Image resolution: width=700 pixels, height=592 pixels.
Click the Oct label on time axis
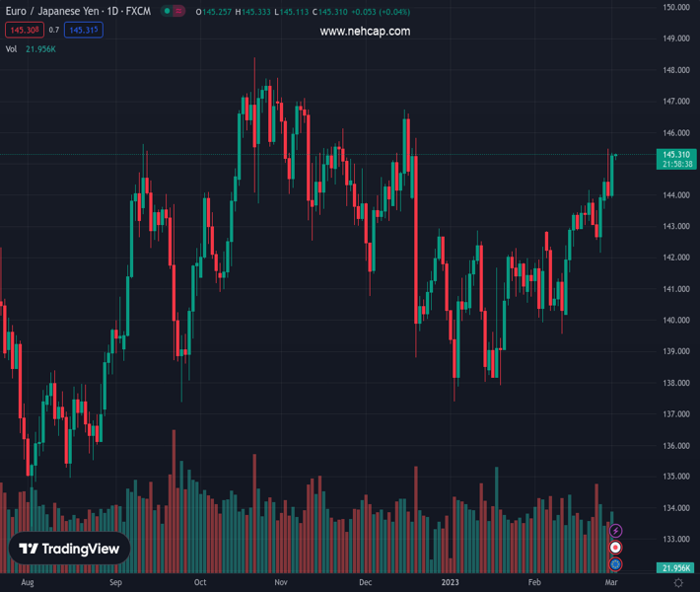point(200,583)
